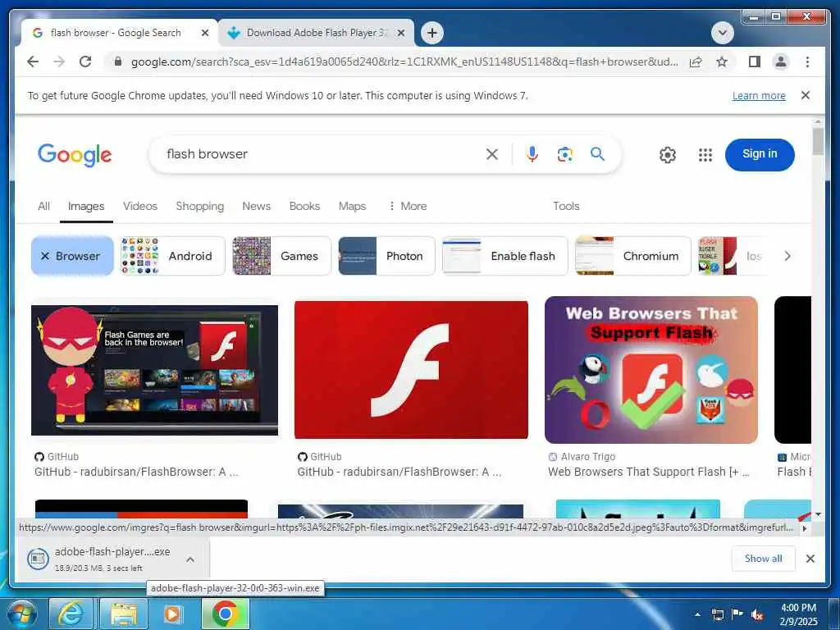Switch to the Shopping results tab
Viewport: 840px width, 630px height.
200,206
